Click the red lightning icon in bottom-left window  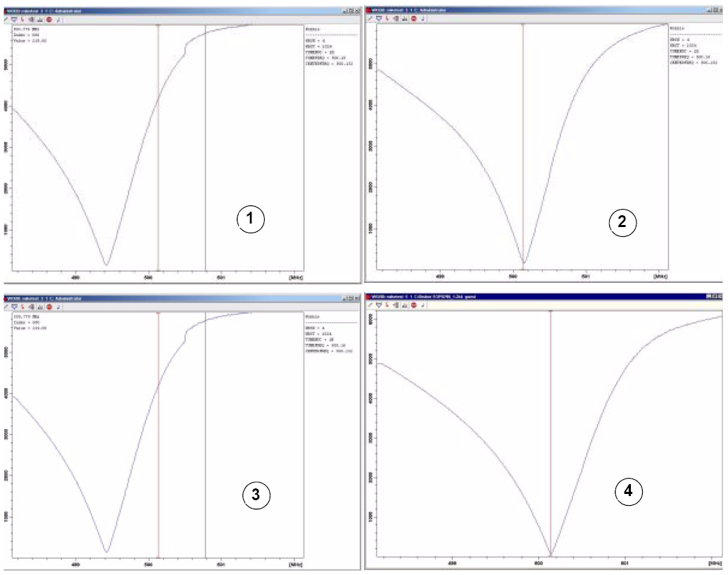(22, 307)
